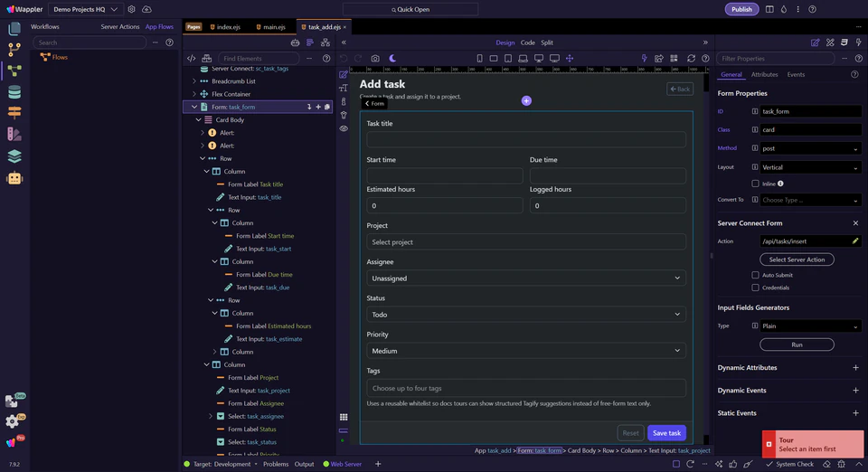Viewport: 868px width, 472px height.
Task: Enable the Credentials checkbox
Action: [755, 288]
